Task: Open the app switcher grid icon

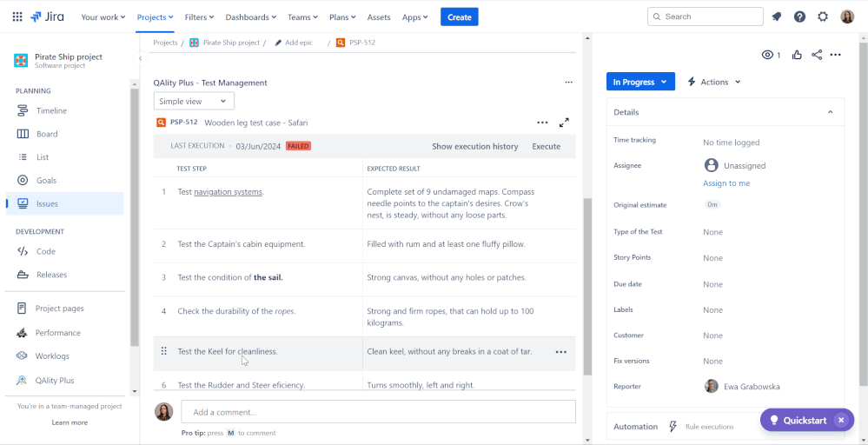Action: point(17,17)
